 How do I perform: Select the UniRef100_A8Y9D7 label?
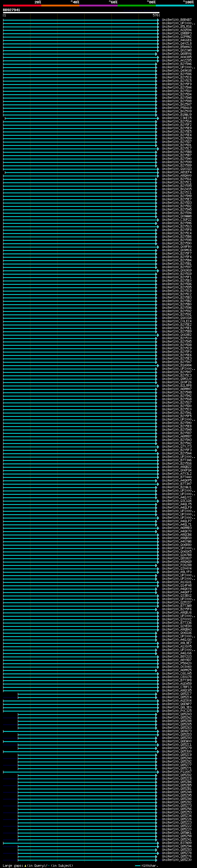coord(177,660)
